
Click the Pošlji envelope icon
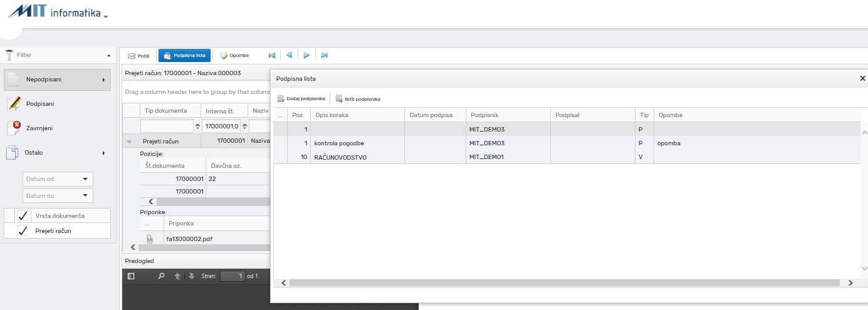[x=132, y=56]
